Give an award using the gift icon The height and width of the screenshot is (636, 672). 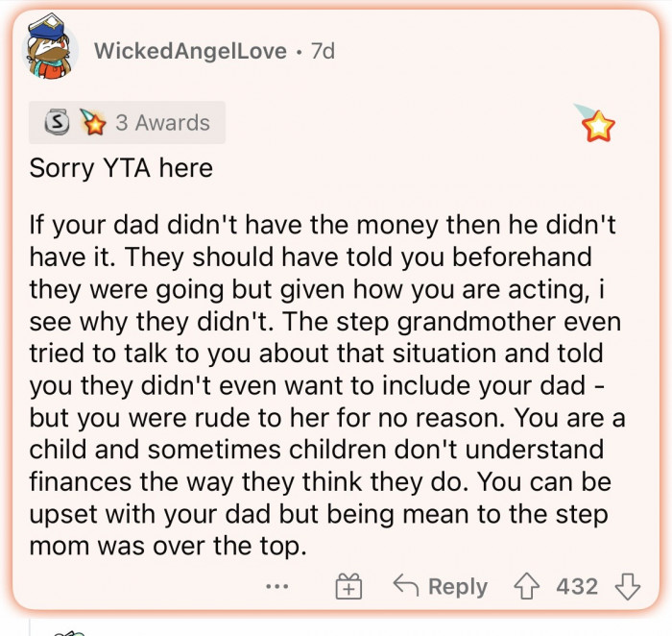click(347, 586)
